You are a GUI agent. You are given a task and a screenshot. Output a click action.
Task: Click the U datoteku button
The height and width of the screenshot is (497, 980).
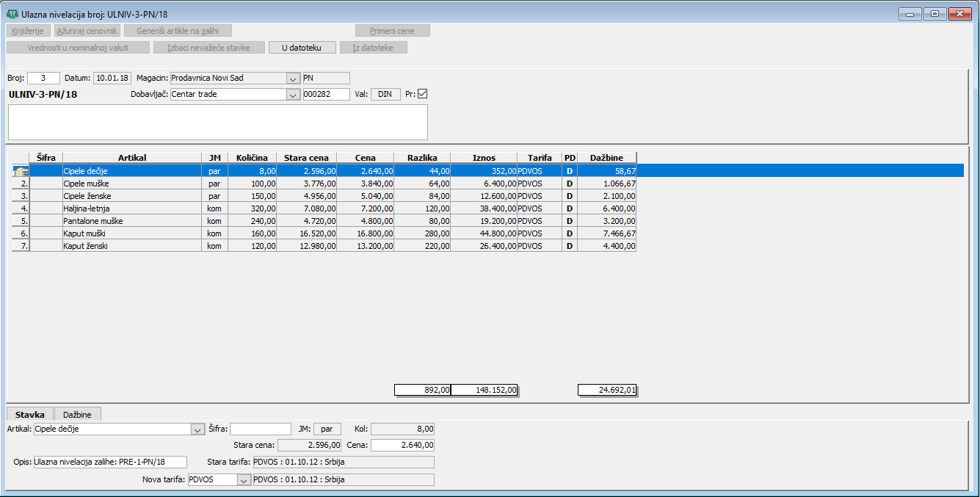302,48
